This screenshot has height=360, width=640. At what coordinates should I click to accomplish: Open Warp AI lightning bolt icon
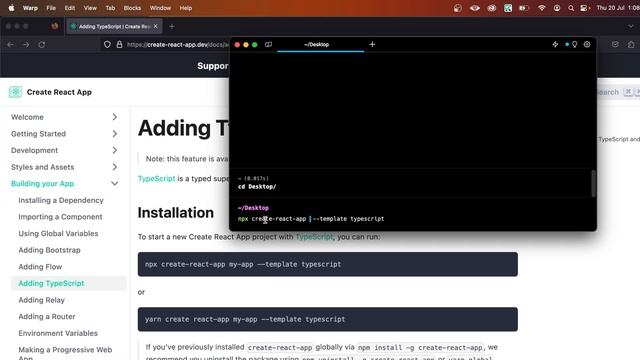point(555,44)
